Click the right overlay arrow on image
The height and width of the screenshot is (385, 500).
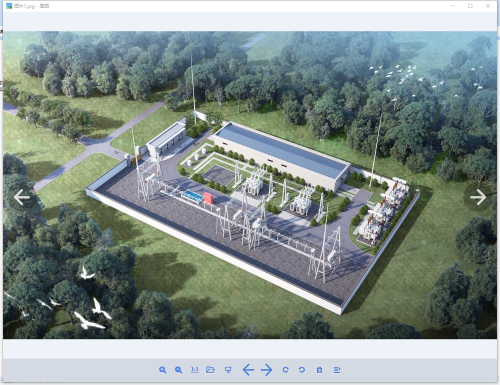click(x=478, y=197)
